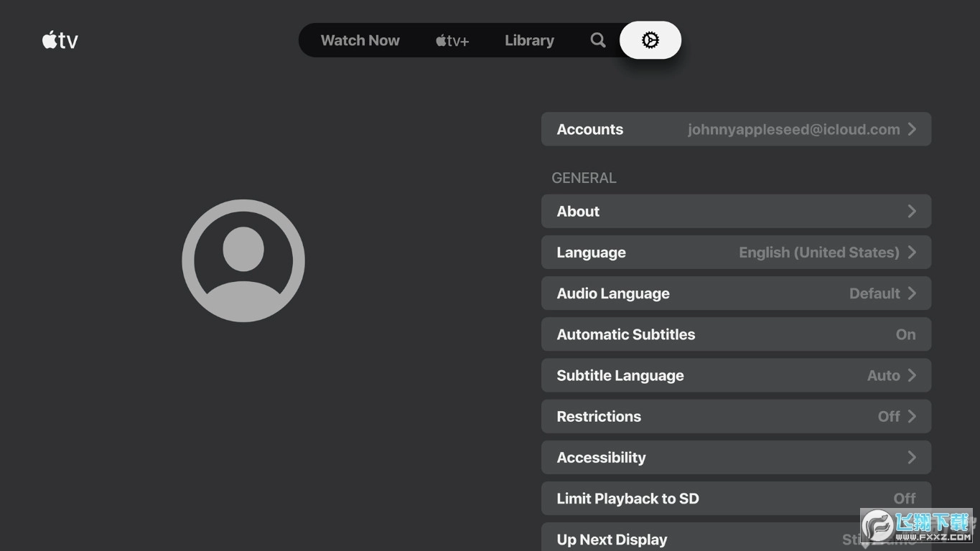Select the Apple TV+ tab
980x551 pixels.
pos(452,41)
